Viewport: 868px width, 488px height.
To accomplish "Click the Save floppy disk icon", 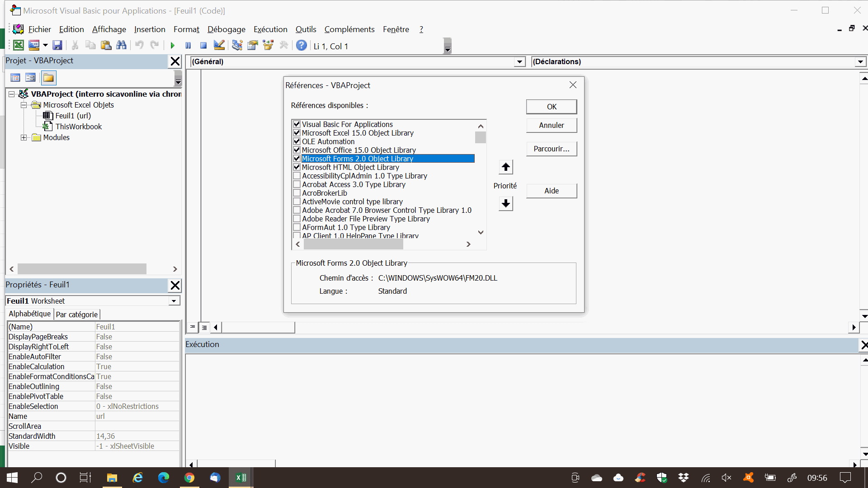I will click(x=57, y=46).
